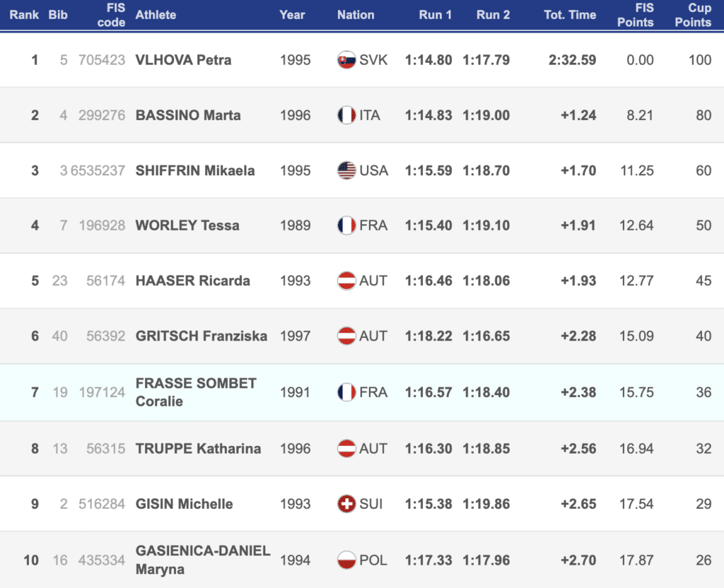Click Katharina Truppe's AUT flag icon
This screenshot has width=724, height=588.
pyautogui.click(x=346, y=448)
